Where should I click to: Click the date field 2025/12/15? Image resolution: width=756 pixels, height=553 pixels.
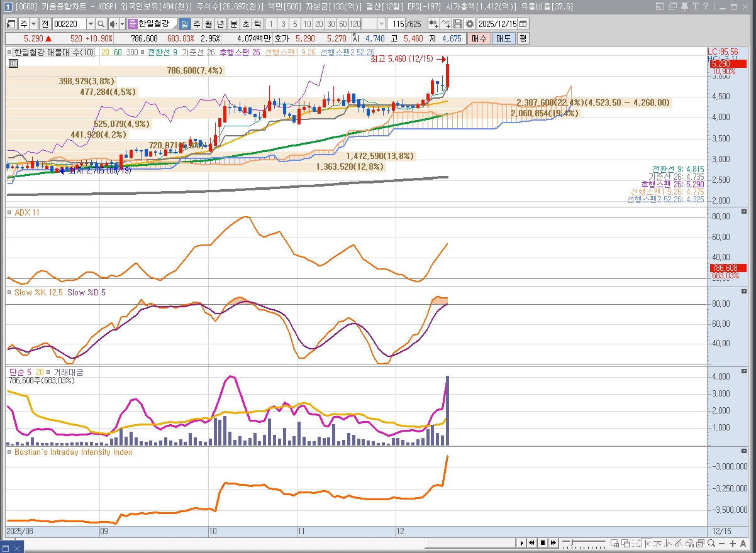click(497, 24)
